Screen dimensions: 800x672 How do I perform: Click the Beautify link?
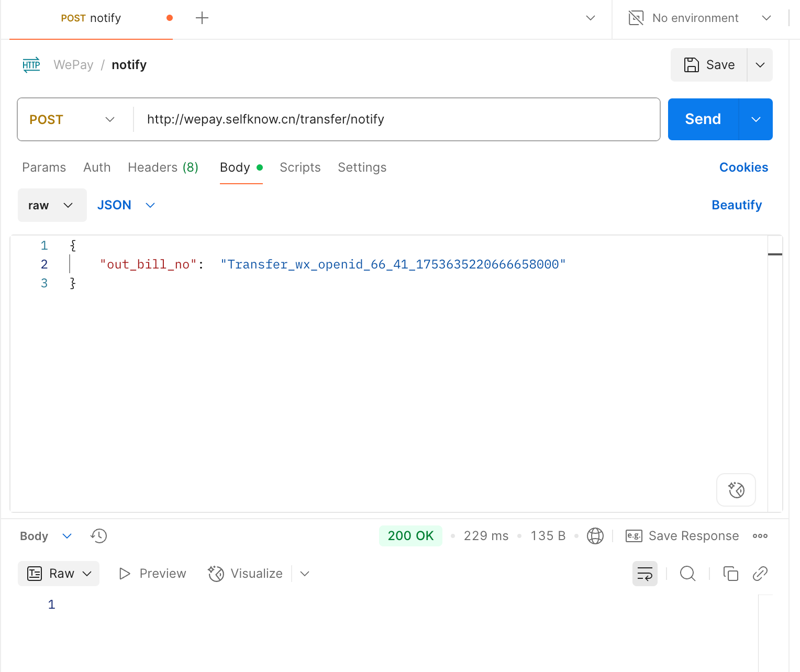click(x=736, y=205)
